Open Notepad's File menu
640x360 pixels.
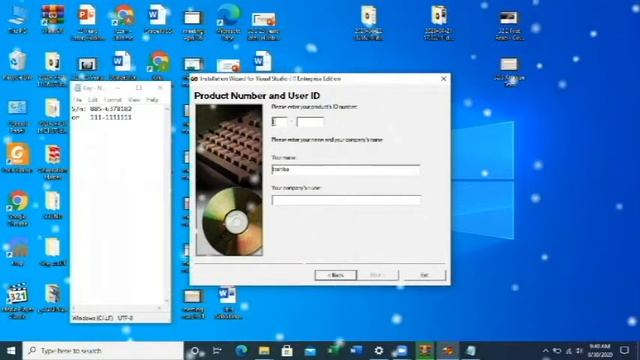78,100
